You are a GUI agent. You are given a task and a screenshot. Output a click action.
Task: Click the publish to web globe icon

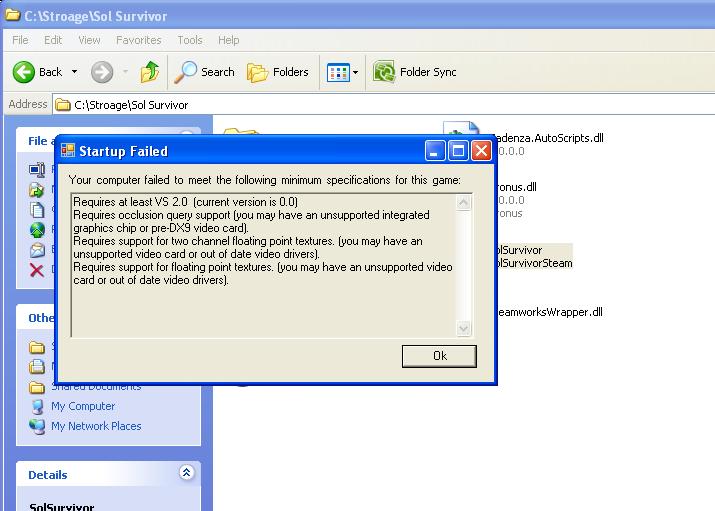point(37,230)
